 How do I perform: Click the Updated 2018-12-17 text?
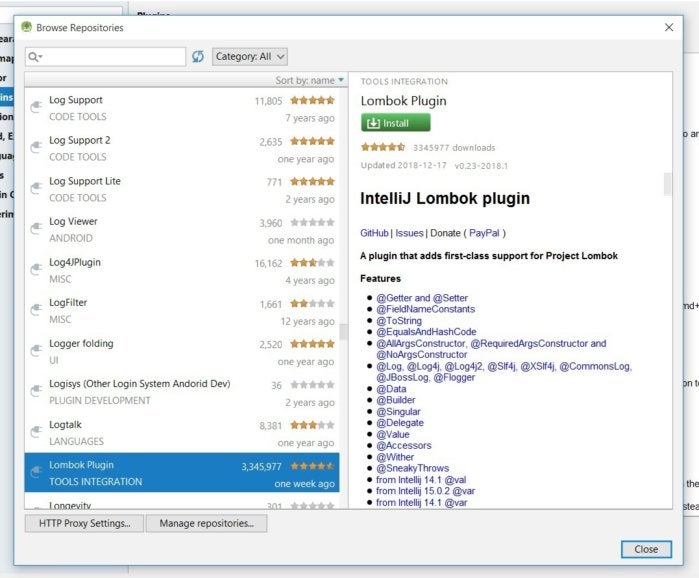point(403,165)
